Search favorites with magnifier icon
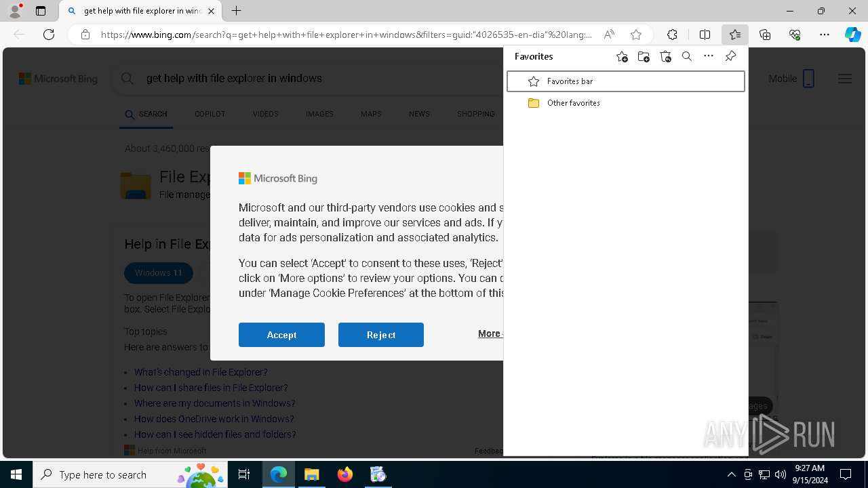 [687, 57]
